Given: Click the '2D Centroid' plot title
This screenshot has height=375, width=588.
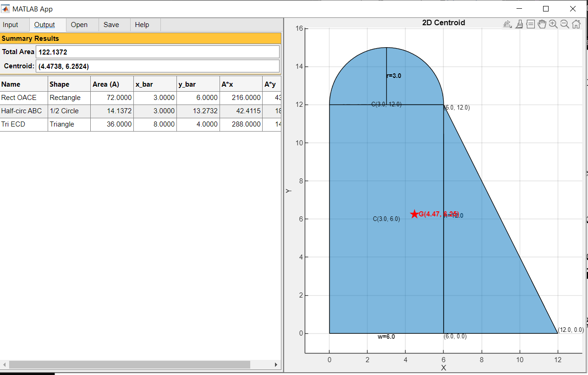Looking at the screenshot, I should [x=444, y=23].
